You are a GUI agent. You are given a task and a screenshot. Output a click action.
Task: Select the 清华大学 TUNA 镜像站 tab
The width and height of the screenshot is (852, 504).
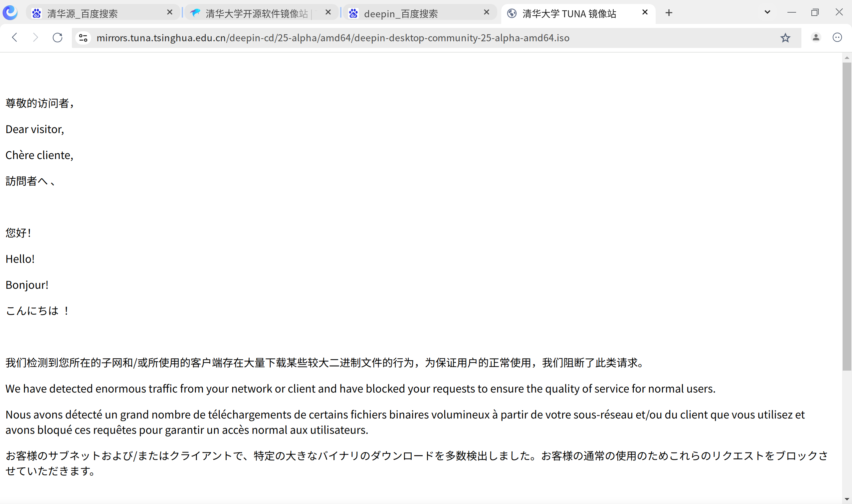tap(578, 14)
